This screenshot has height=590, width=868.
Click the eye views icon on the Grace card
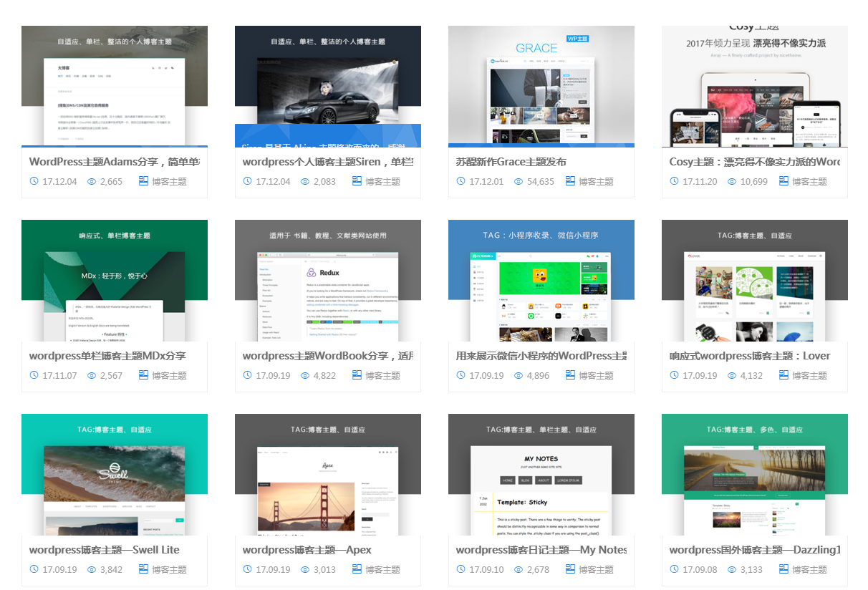coord(519,181)
